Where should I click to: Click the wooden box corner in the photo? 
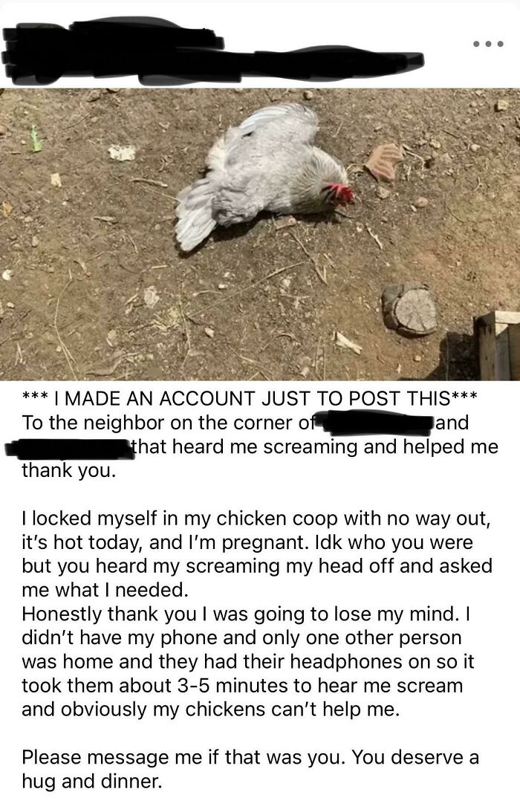(497, 346)
